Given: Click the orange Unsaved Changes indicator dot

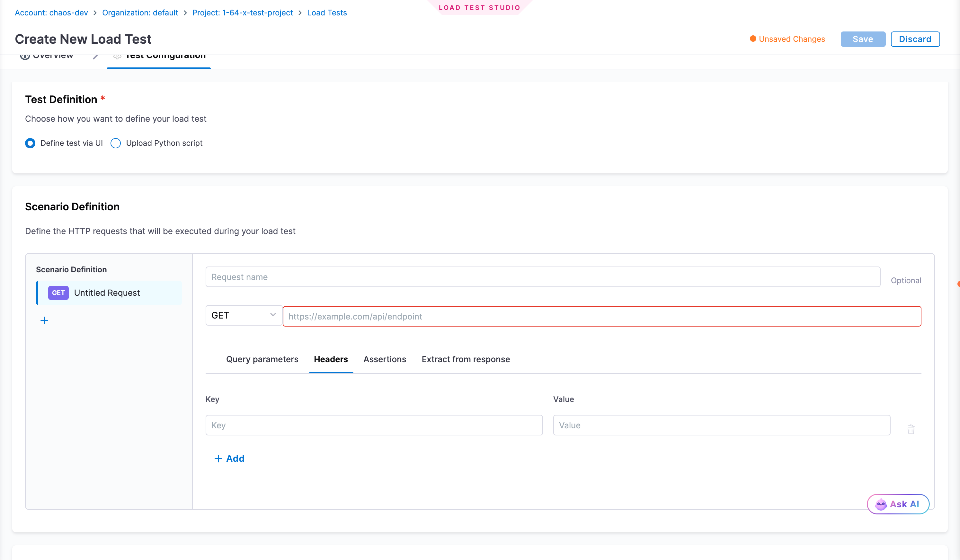Looking at the screenshot, I should coord(753,39).
